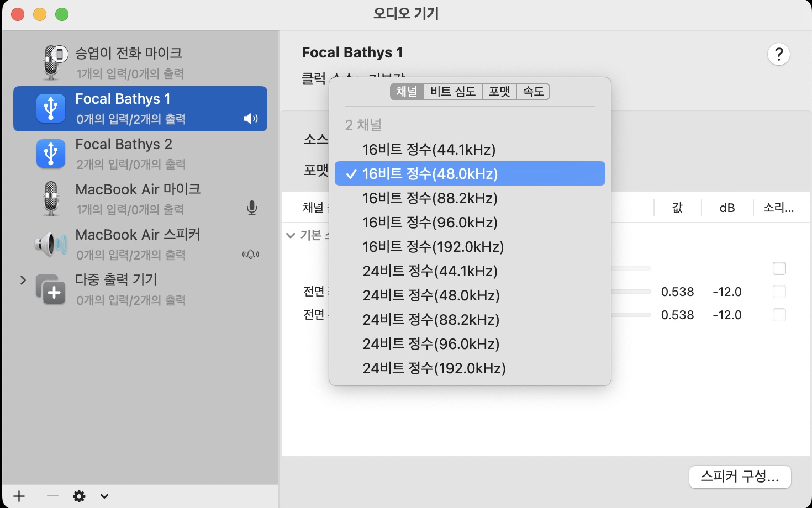Click the default input microphone indicator icon
Screen dimensions: 812x508
(x=252, y=208)
